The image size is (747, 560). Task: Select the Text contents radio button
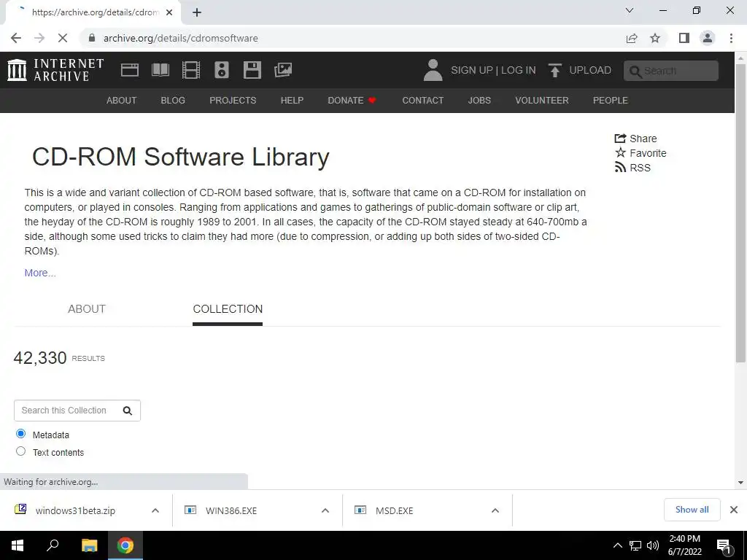[20, 451]
